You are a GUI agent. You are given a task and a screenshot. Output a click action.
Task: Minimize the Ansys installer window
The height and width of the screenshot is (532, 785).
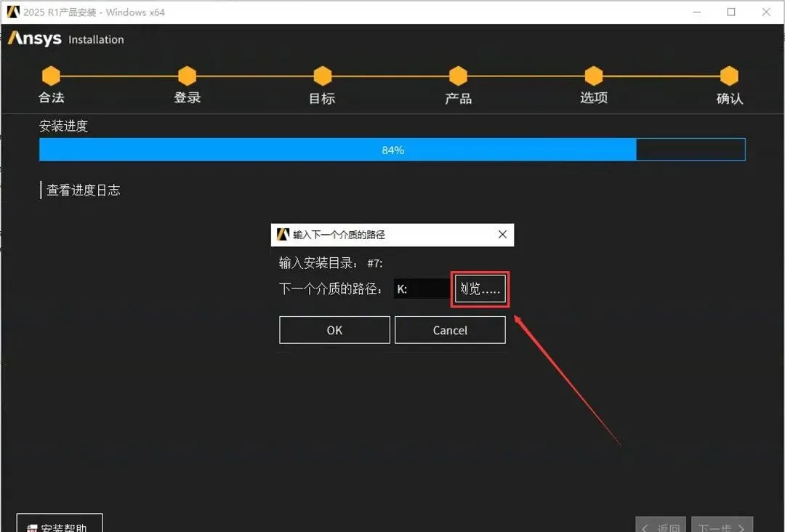coord(696,12)
